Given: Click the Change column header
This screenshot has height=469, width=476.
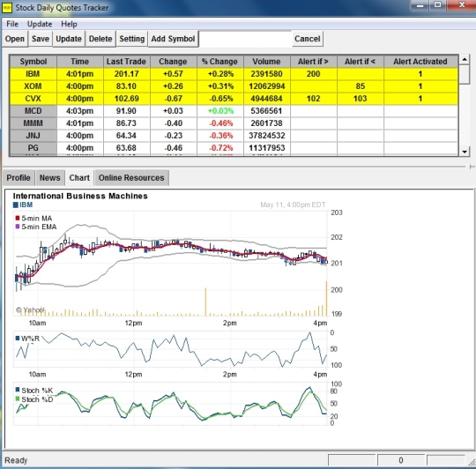Looking at the screenshot, I should pyautogui.click(x=173, y=62).
